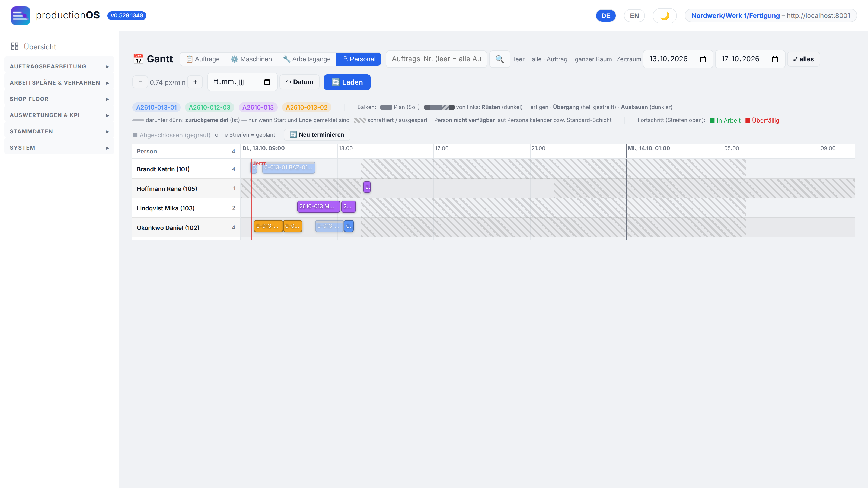This screenshot has height=488, width=868.
Task: Select Brandt Katrin (101) row
Action: (x=186, y=169)
